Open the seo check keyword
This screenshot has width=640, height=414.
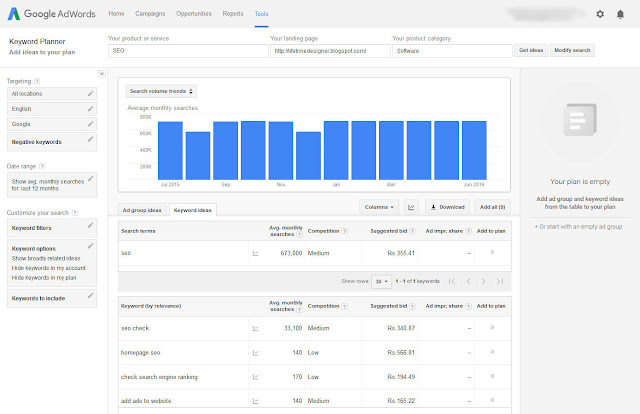(x=135, y=328)
